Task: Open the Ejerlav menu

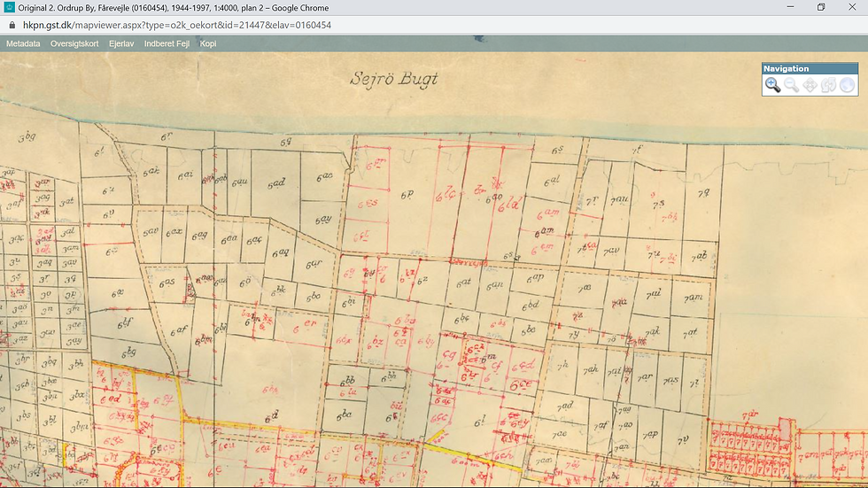Action: click(x=121, y=43)
